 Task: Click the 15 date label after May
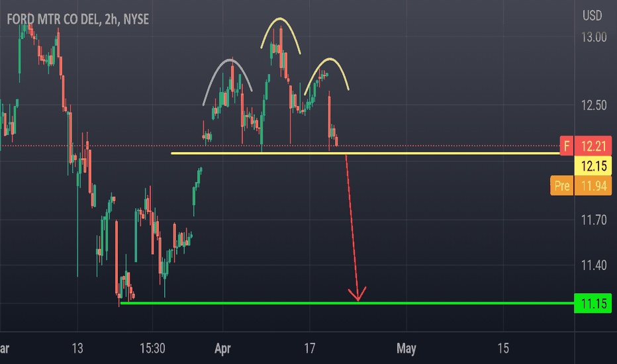click(503, 348)
